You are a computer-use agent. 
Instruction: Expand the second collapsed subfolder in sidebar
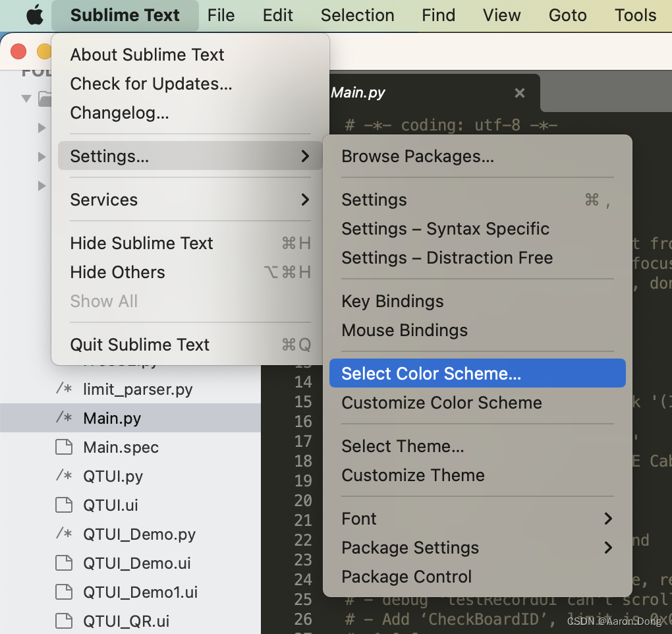(42, 156)
